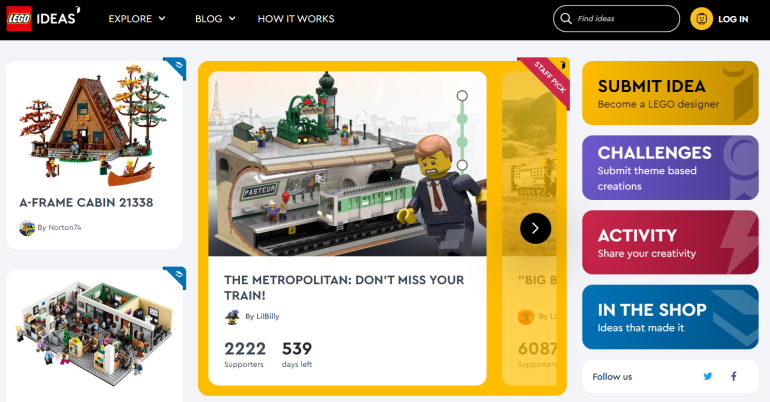Screen dimensions: 770x402
Task: Click the Log In link
Action: click(x=733, y=19)
